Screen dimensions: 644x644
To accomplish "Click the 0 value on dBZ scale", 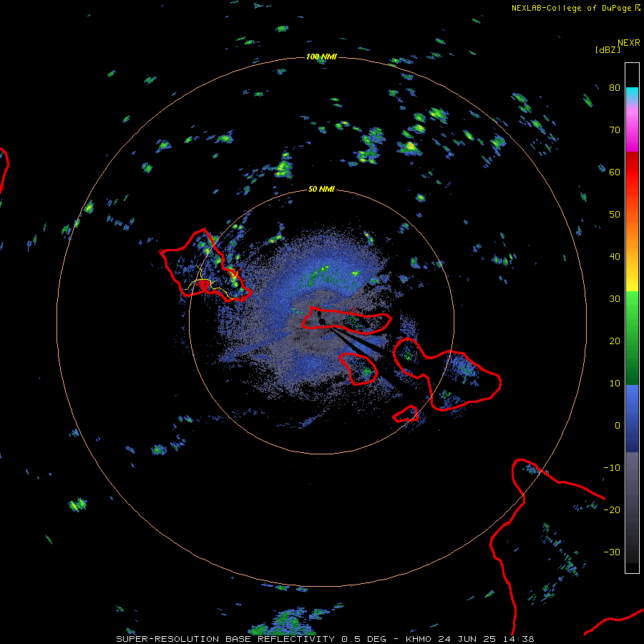I will (x=618, y=426).
